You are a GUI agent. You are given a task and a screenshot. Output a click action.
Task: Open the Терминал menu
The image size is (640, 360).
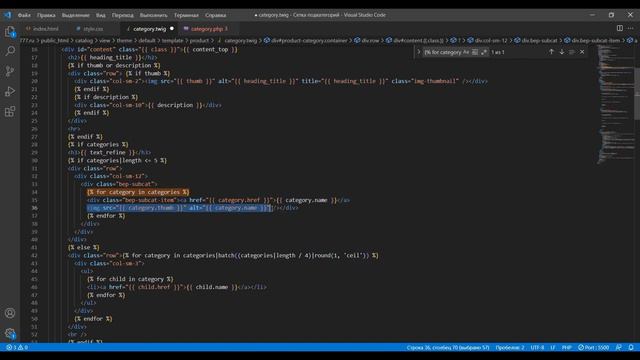[x=186, y=15]
